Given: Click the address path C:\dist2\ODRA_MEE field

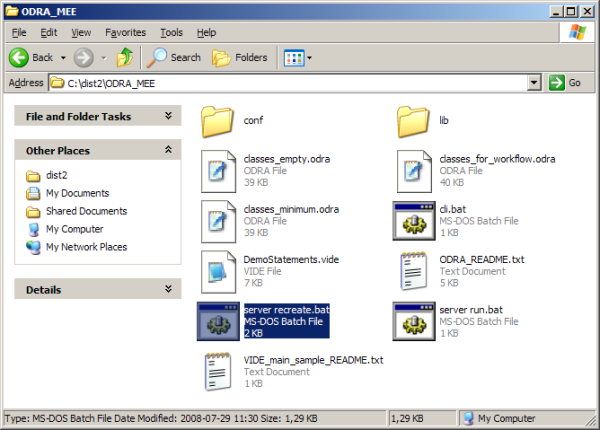Looking at the screenshot, I should [x=288, y=83].
